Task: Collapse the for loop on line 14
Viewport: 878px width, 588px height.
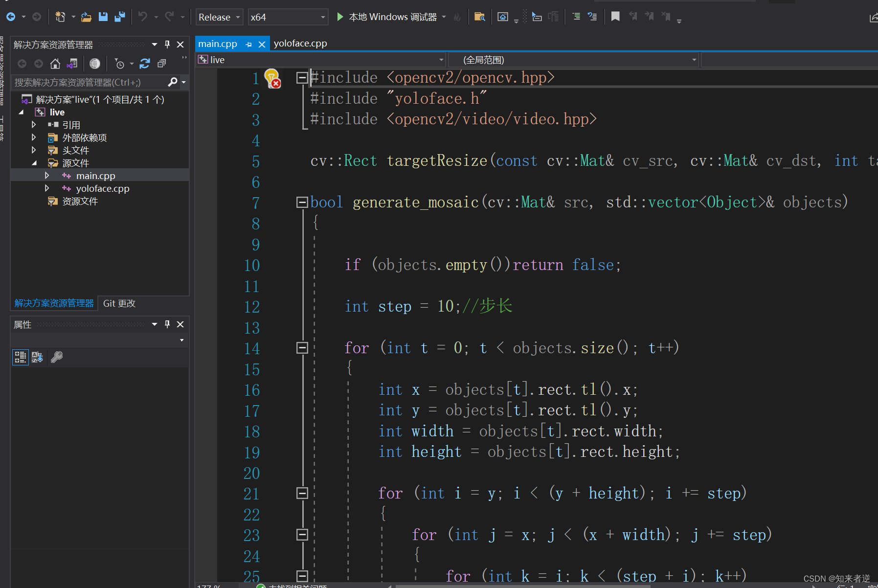Action: 302,347
